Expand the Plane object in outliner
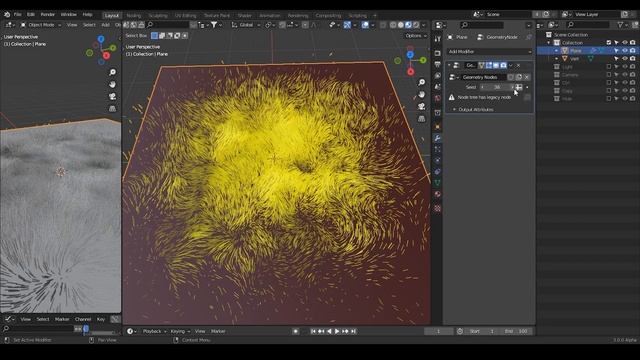This screenshot has height=360, width=640. 556,51
